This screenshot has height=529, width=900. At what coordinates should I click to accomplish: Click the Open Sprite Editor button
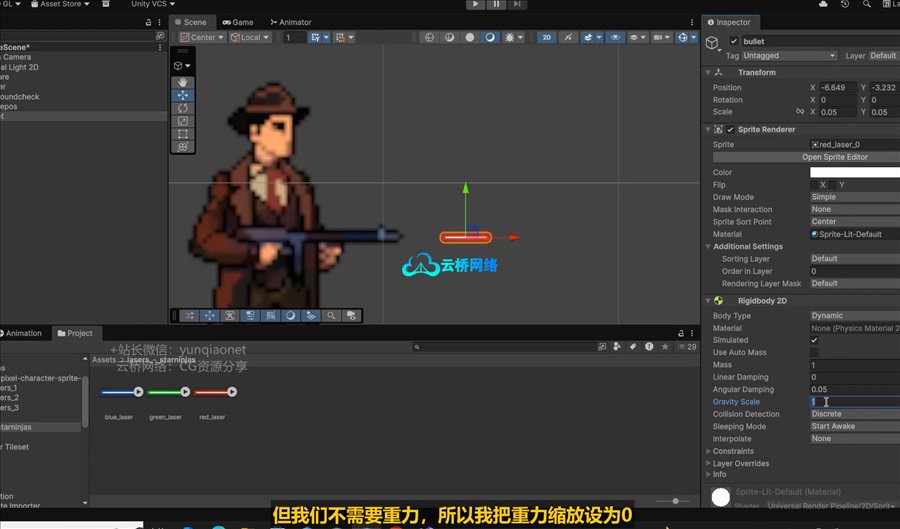click(x=805, y=157)
